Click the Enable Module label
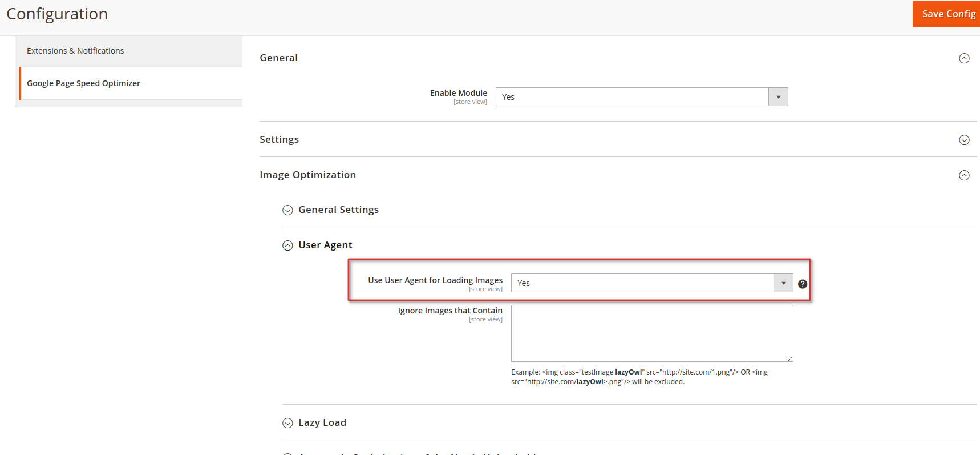Image resolution: width=980 pixels, height=455 pixels. (459, 93)
